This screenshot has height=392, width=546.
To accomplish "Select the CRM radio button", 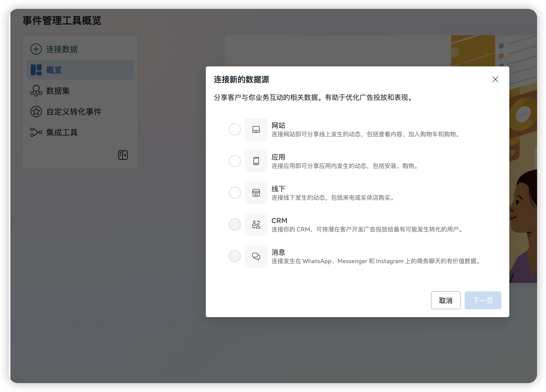I will 235,224.
